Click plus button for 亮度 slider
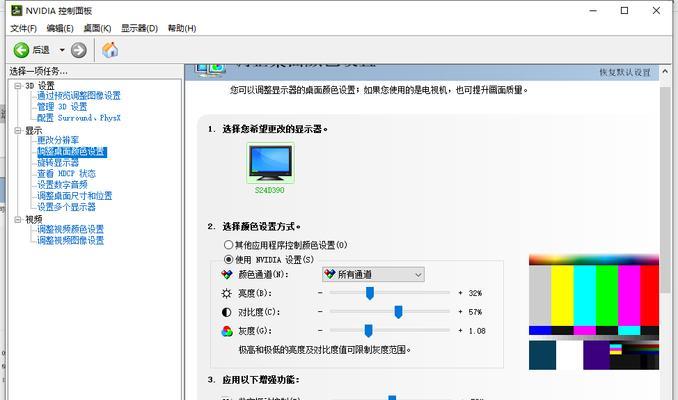 [x=460, y=293]
